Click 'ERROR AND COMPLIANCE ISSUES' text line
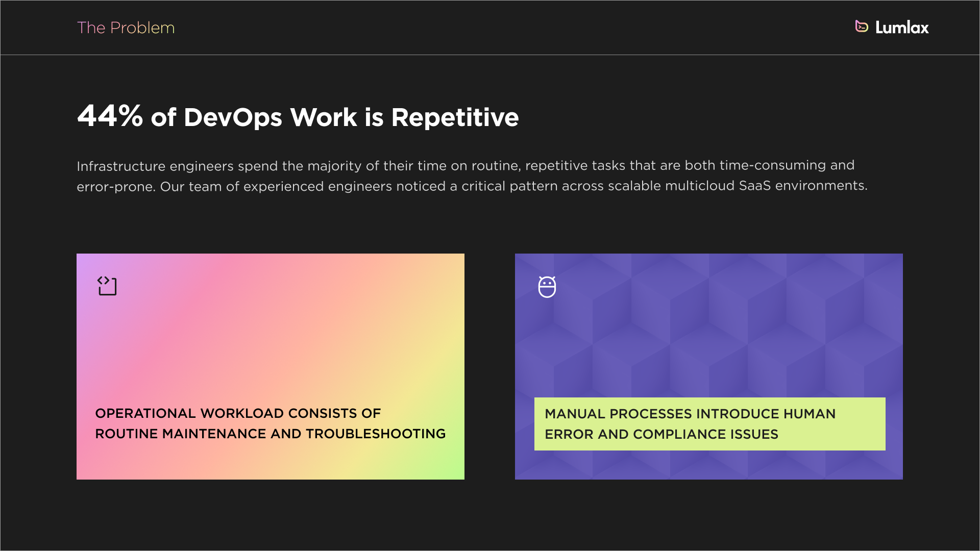This screenshot has width=980, height=551. tap(661, 434)
